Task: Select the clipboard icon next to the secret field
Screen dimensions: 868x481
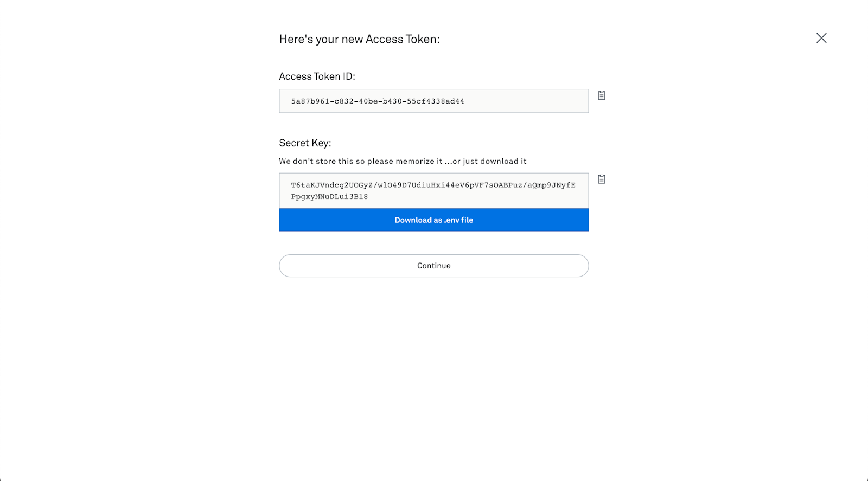Action: (602, 179)
